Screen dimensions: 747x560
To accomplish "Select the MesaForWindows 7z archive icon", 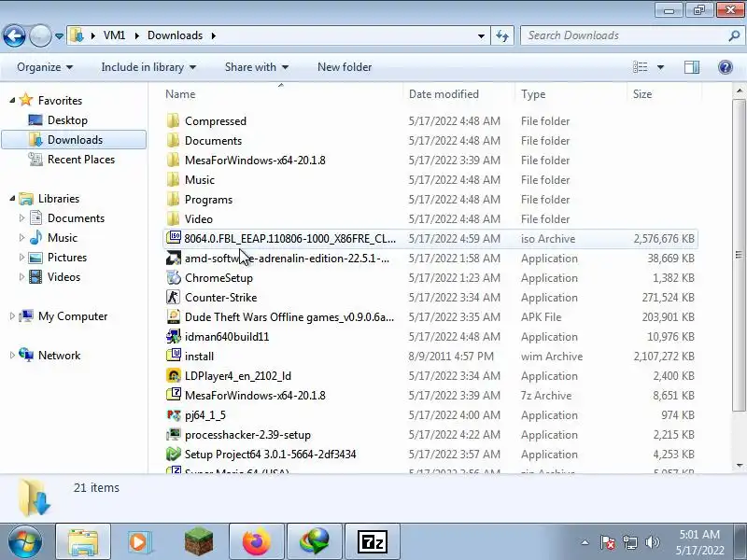I will coord(174,395).
